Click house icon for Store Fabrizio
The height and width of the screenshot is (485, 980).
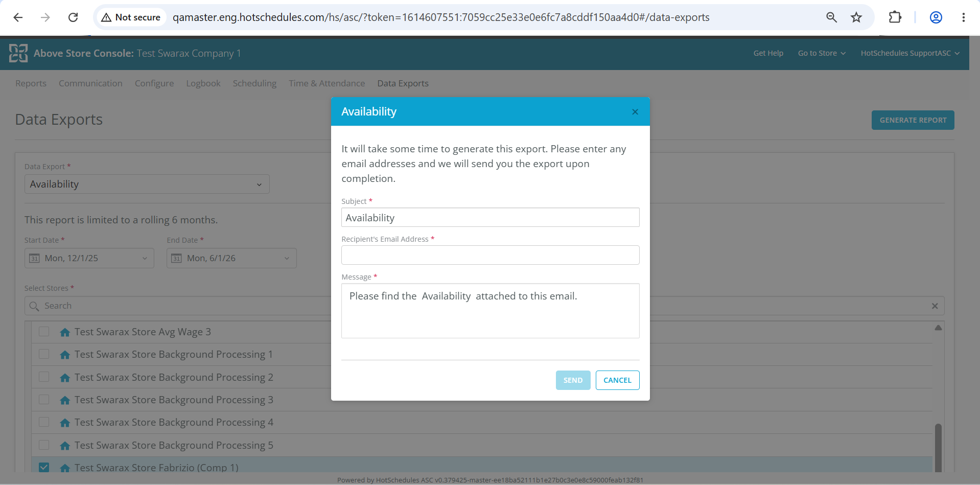tap(65, 468)
